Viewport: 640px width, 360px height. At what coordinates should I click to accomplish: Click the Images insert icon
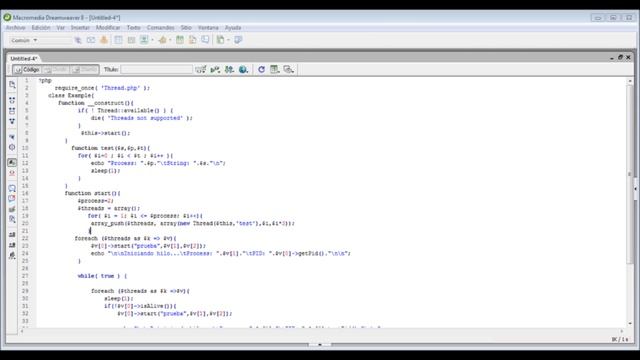[x=144, y=40]
